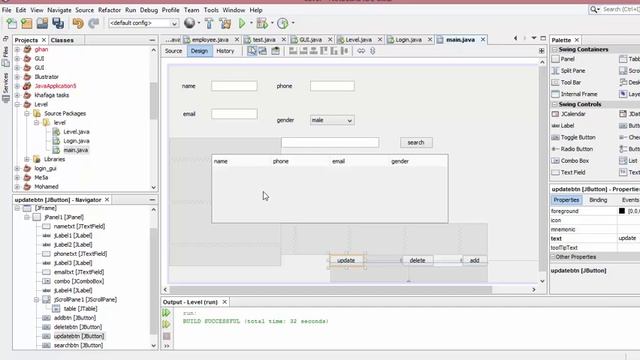Open the Tools menu
Screen dimensions: 640x360
point(211,10)
